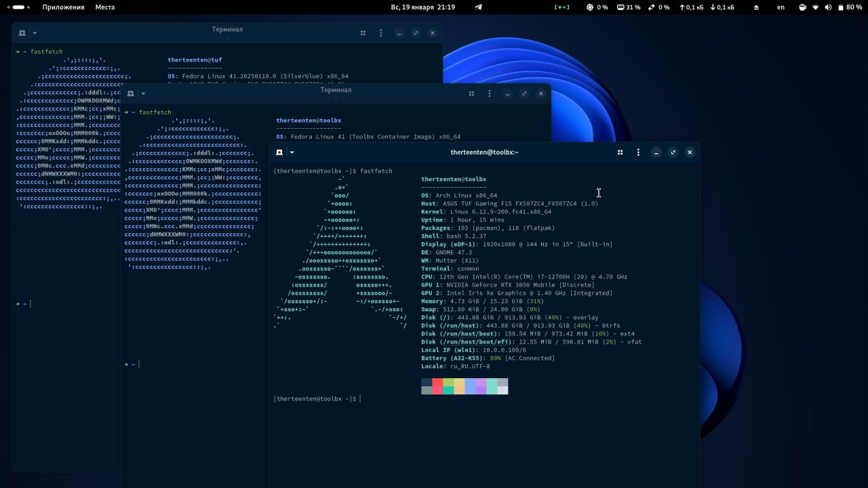Open kebab menu of the middle Терминал window
The height and width of the screenshot is (488, 868).
coord(489,94)
